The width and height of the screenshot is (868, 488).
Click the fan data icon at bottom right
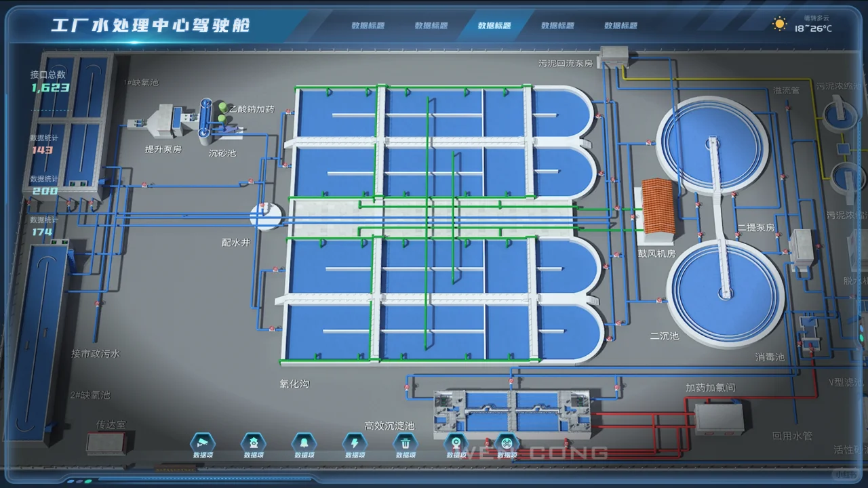click(x=507, y=443)
